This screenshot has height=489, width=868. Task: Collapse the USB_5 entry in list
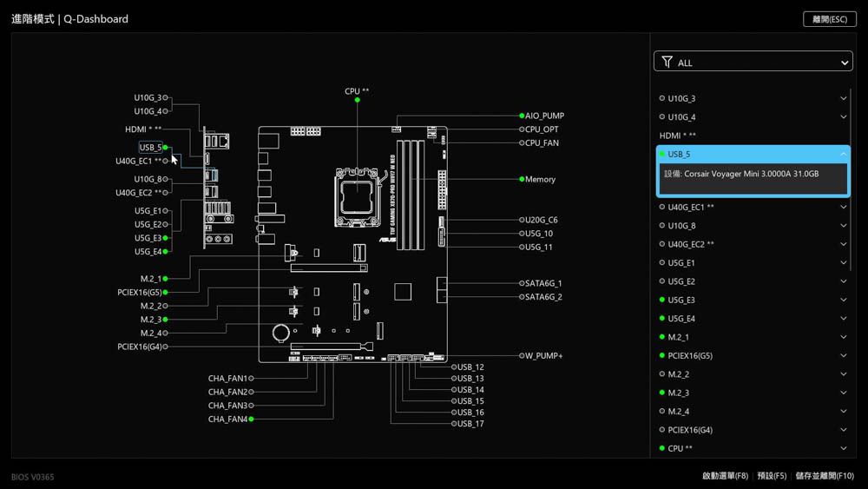coord(843,155)
